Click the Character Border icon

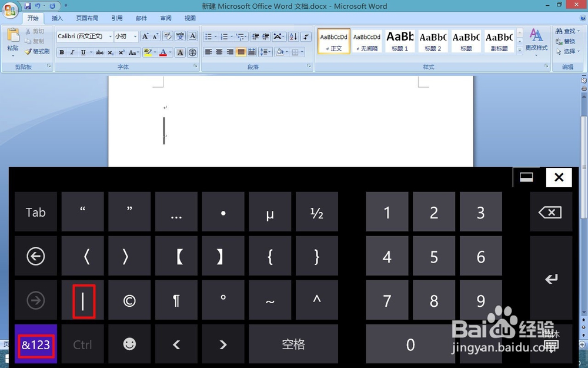(193, 36)
